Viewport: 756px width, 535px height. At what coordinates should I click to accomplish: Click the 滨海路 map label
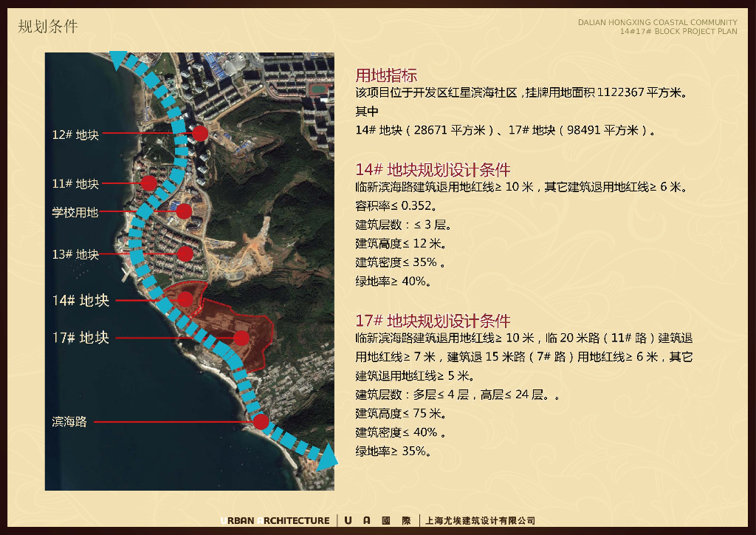coord(69,422)
